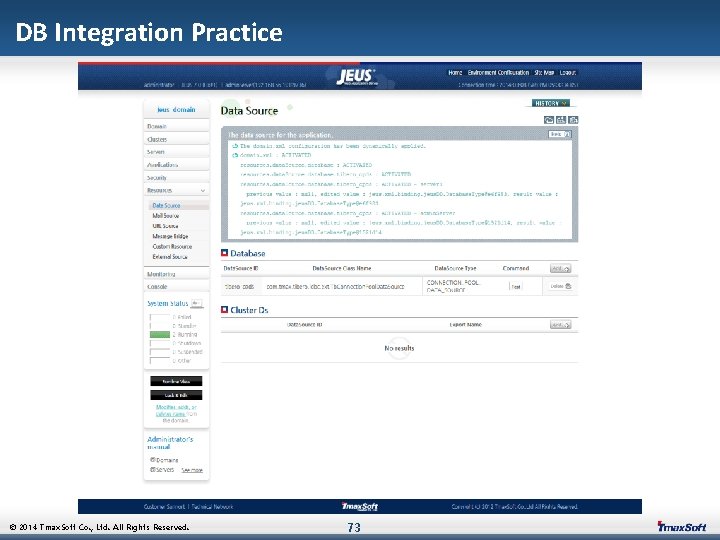The image size is (720, 540).
Task: Open the Console menu item
Action: (176, 287)
